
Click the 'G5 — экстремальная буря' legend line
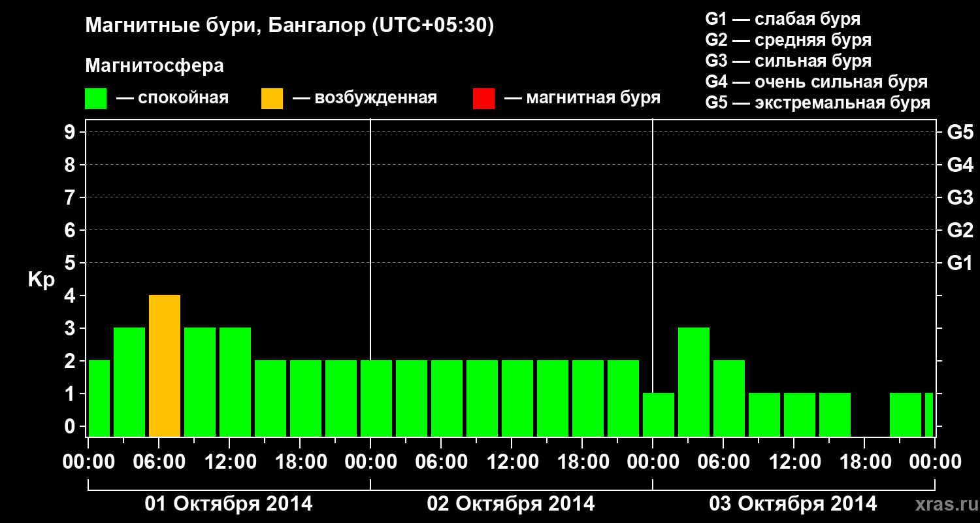[817, 103]
